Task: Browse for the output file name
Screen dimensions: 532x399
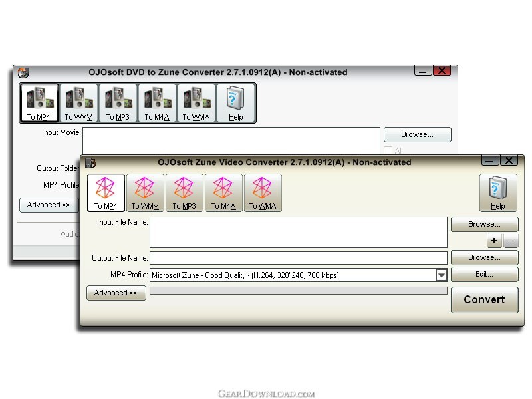Action: 485,257
